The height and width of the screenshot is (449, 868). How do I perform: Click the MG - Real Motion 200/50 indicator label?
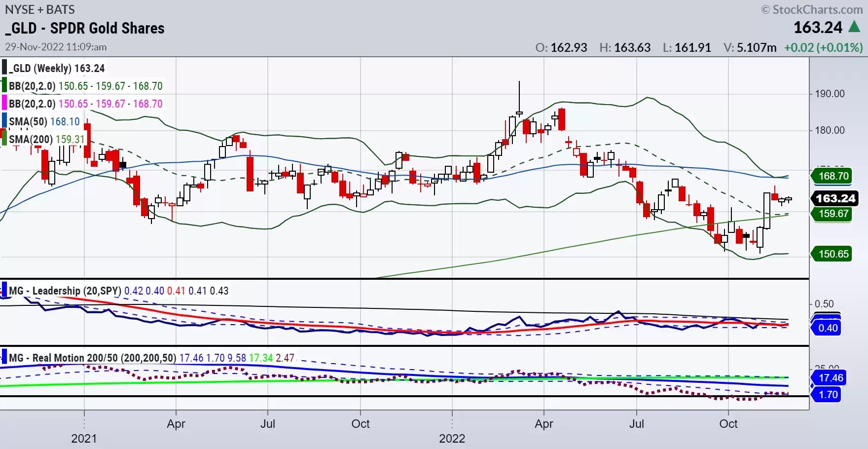point(93,358)
